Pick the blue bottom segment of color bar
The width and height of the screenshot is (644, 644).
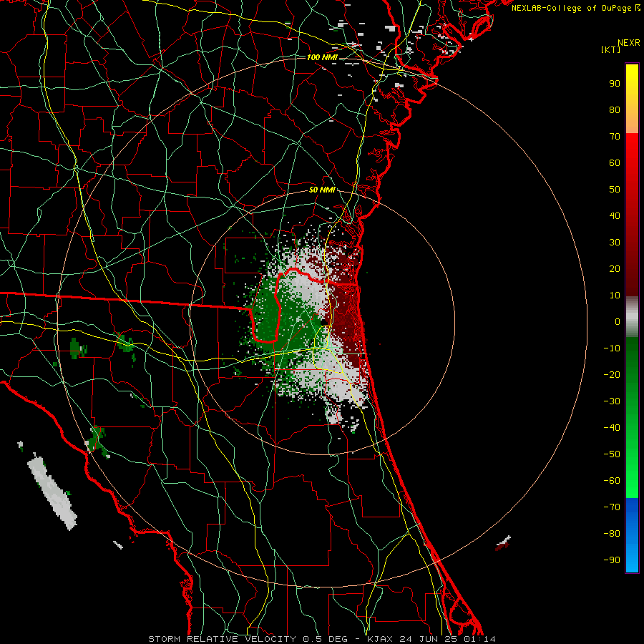[x=632, y=535]
